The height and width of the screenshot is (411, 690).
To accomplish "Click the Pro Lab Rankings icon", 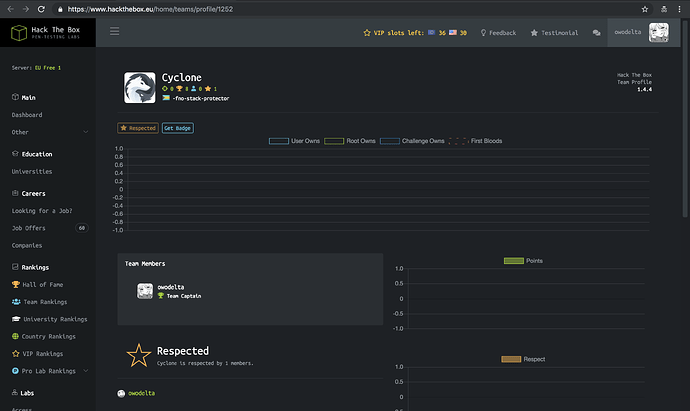I will (15, 371).
